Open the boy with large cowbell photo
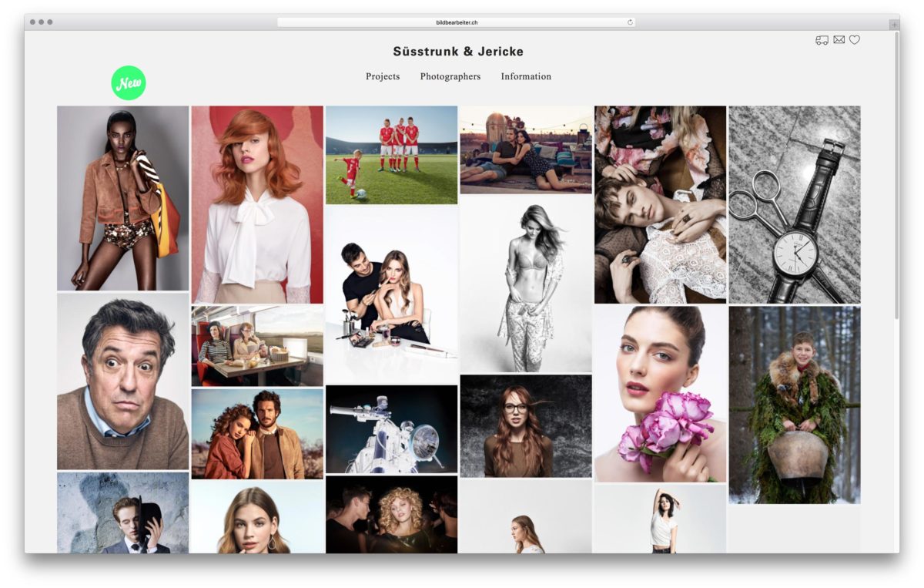Image resolution: width=924 pixels, height=588 pixels. [794, 405]
